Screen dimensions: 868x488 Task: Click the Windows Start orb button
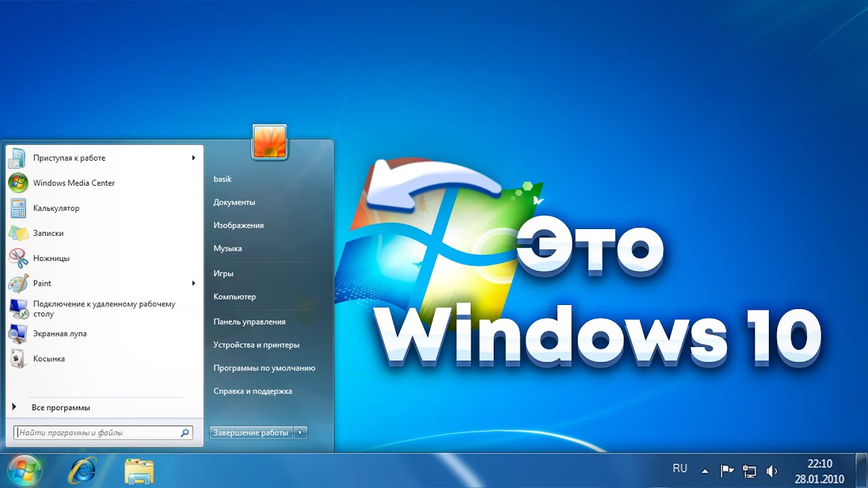(25, 471)
